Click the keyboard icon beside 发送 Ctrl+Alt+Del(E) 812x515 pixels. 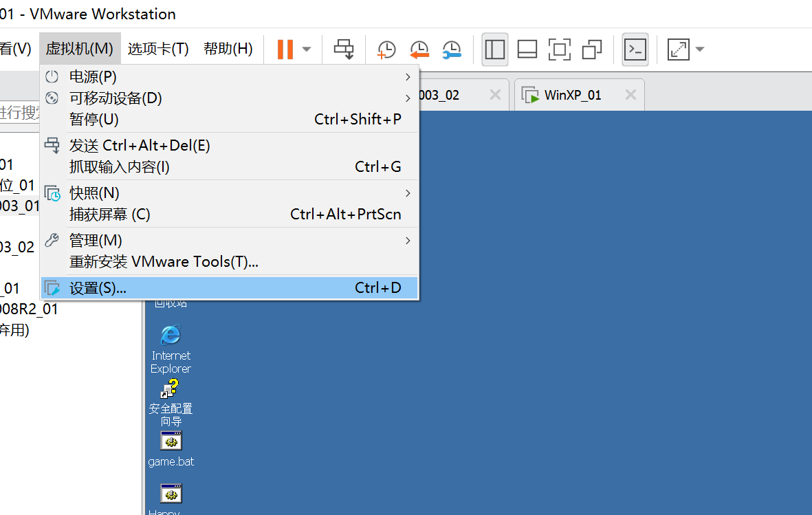tap(52, 145)
